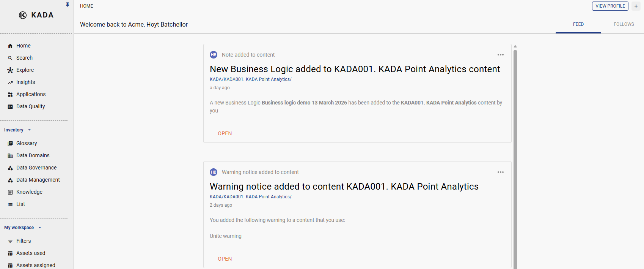
Task: Open options menu for Warning notice card
Action: [x=501, y=172]
